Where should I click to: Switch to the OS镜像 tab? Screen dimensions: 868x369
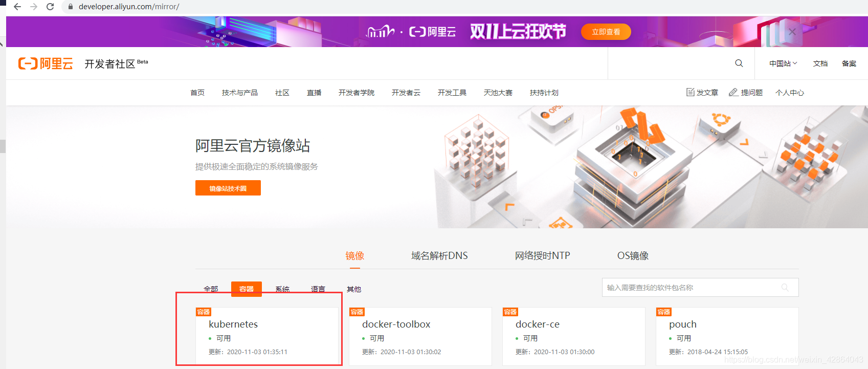pos(633,255)
